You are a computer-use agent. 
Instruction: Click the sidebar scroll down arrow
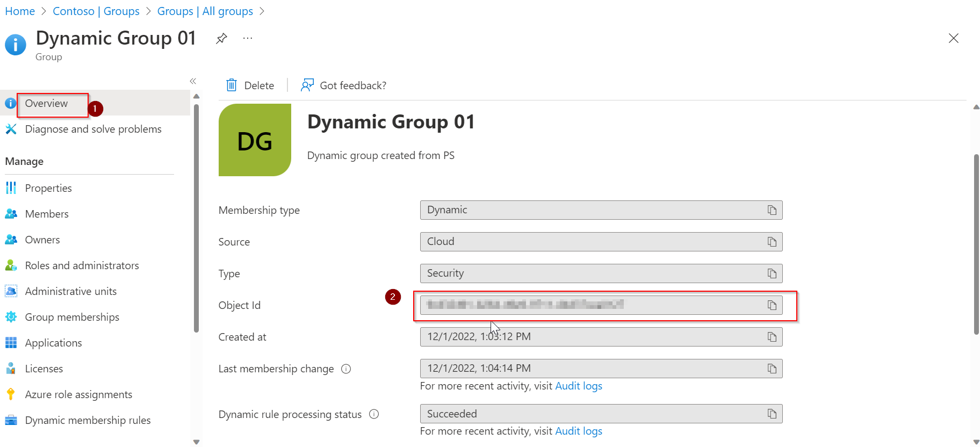196,442
